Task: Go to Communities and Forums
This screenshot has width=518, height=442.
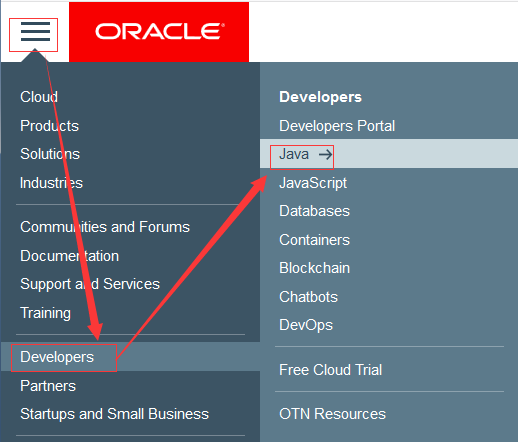Action: pos(105,227)
